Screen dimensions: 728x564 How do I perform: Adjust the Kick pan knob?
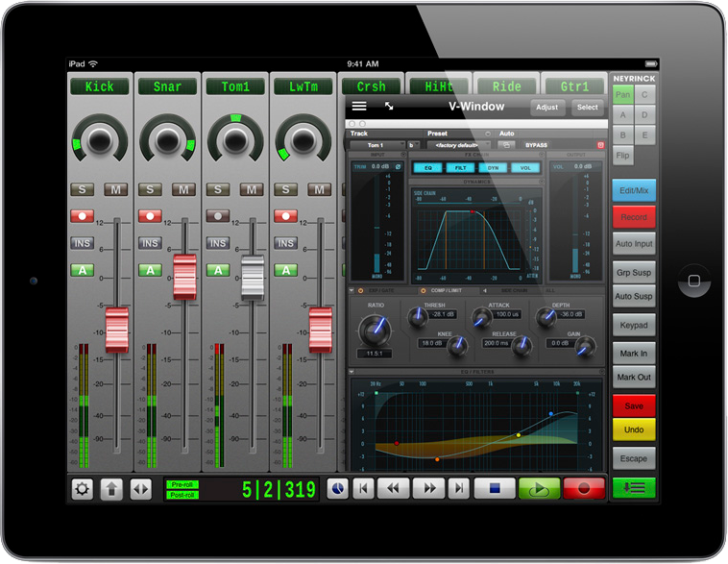click(100, 139)
